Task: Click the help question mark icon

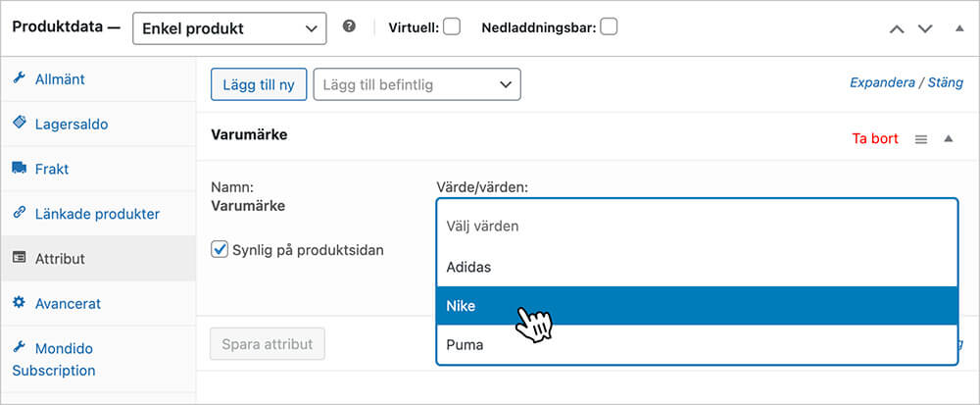Action: [349, 27]
